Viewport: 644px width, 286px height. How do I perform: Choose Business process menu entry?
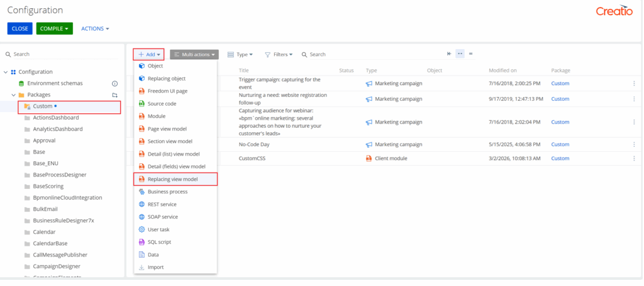(167, 192)
